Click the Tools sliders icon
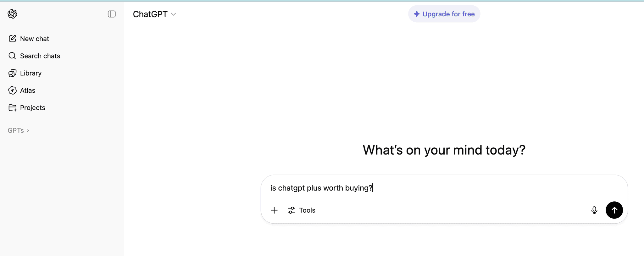This screenshot has width=644, height=256. tap(291, 210)
